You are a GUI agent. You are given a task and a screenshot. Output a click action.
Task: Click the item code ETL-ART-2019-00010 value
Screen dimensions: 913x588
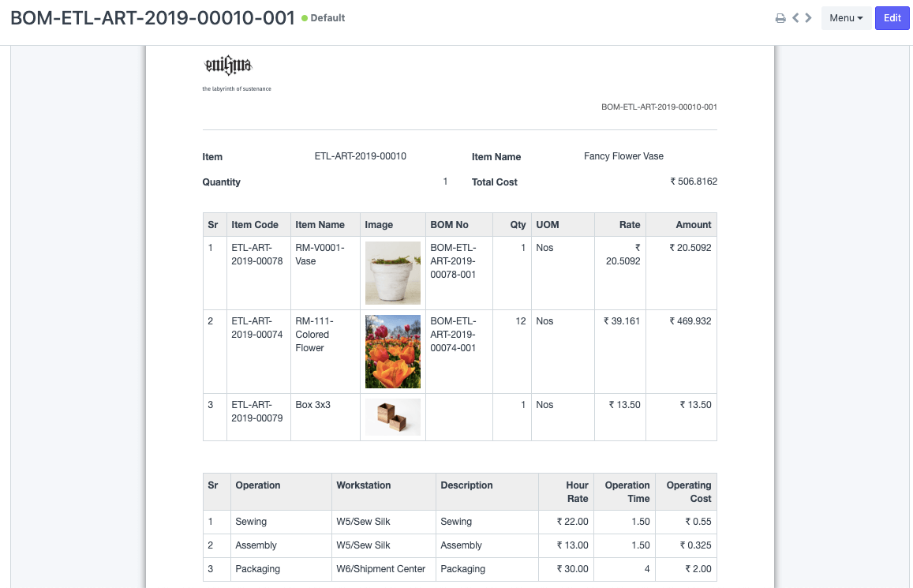pyautogui.click(x=360, y=156)
